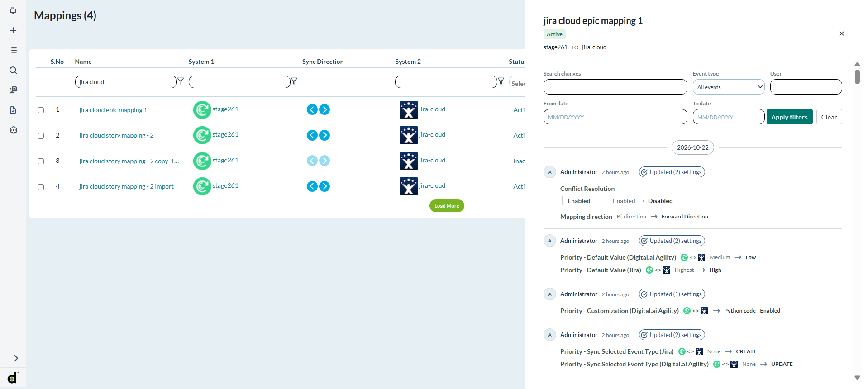Open the document checkmark icon in sidebar
This screenshot has height=389, width=868.
tap(13, 110)
